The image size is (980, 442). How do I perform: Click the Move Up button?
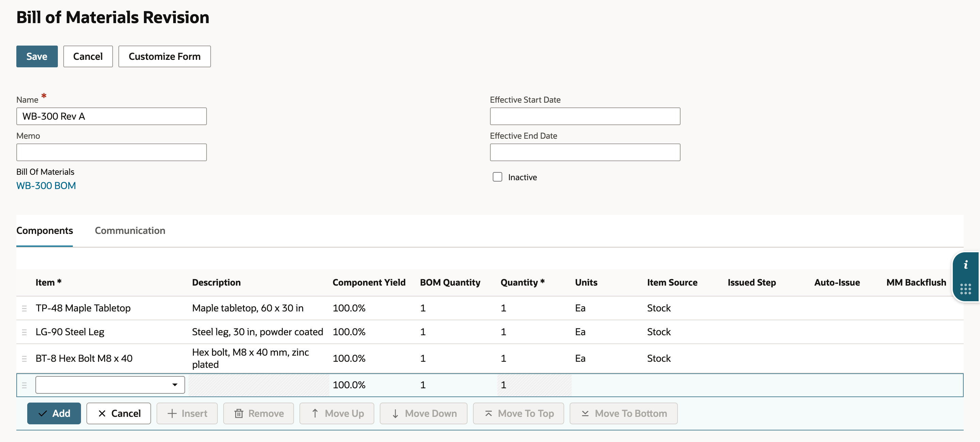coord(337,413)
